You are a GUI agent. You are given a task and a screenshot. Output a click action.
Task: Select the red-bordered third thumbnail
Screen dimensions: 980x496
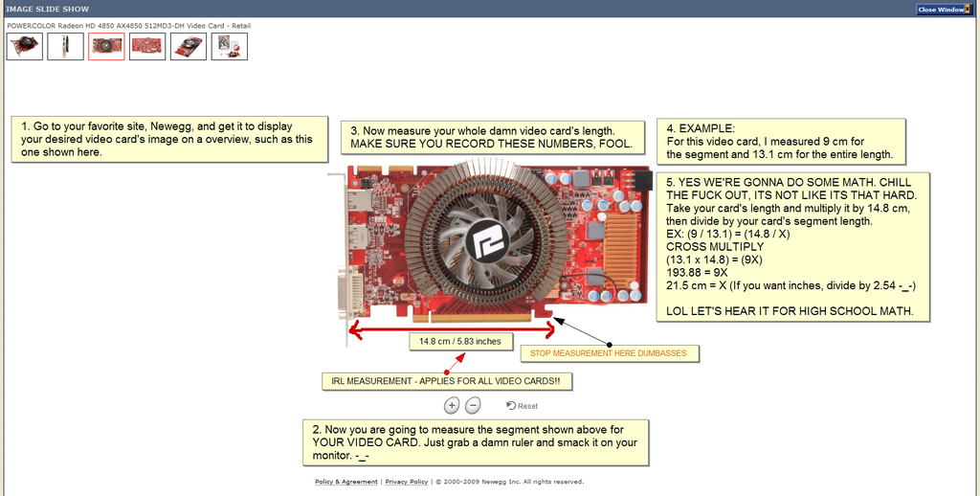coord(106,46)
